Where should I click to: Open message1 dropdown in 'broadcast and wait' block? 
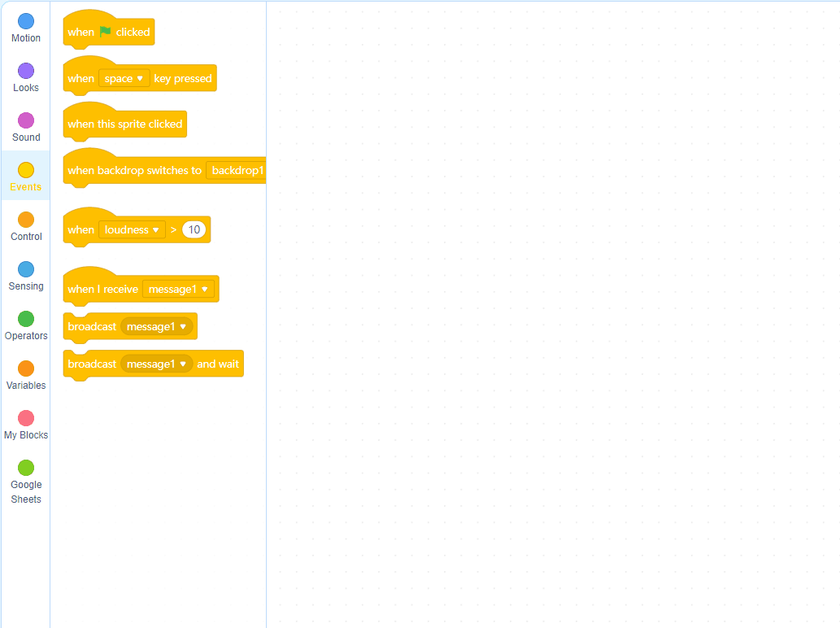156,364
